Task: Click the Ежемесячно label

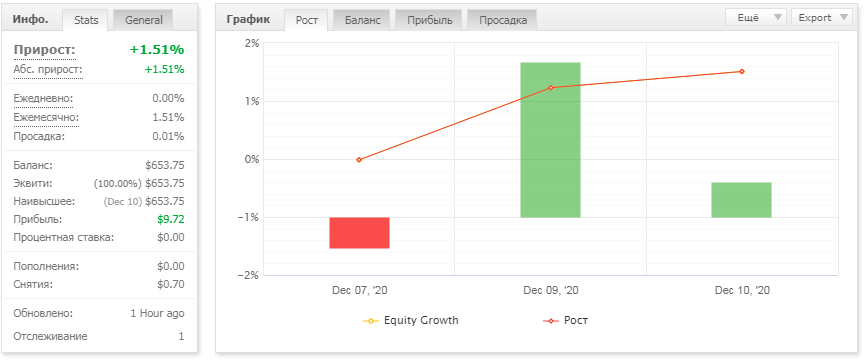Action: click(x=46, y=118)
